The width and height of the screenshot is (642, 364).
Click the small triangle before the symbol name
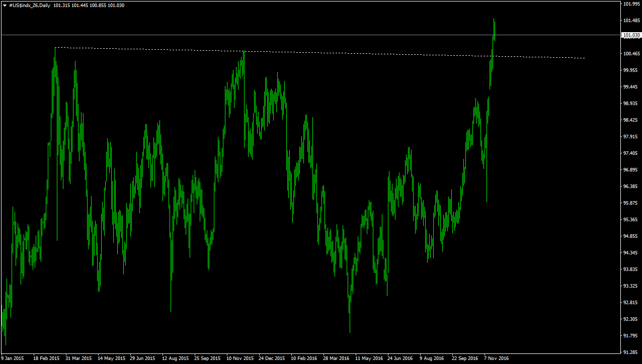pos(5,6)
